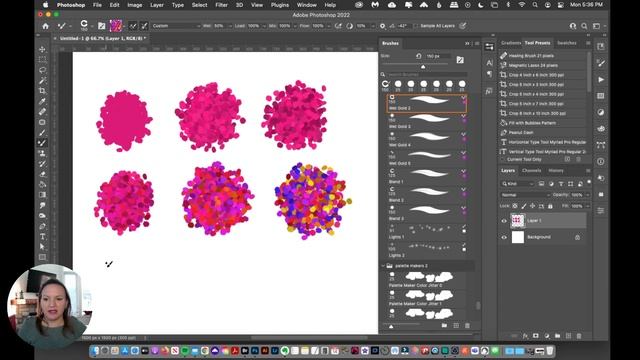Enable Sample All Layers checkbox
Viewport: 640px width, 360px height.
[416, 26]
